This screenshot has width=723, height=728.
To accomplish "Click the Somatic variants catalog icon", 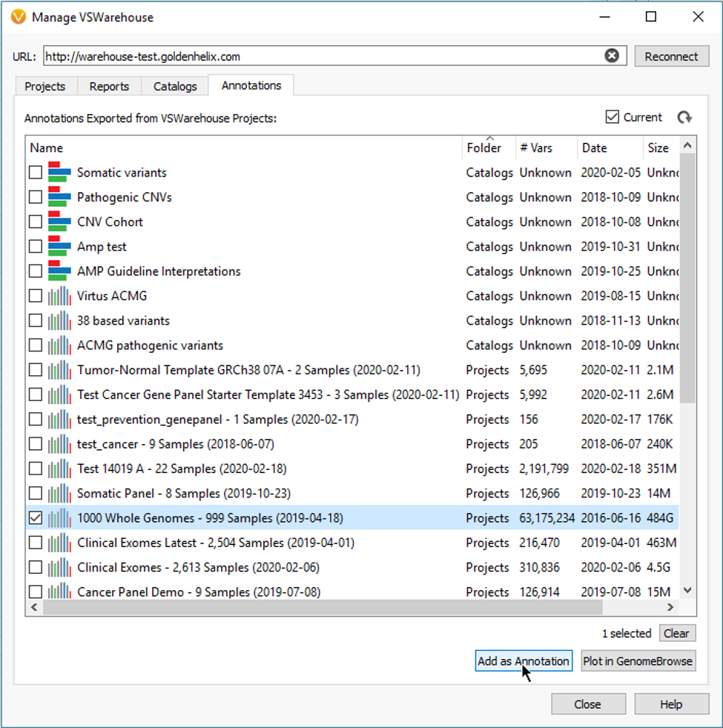I will click(x=59, y=173).
